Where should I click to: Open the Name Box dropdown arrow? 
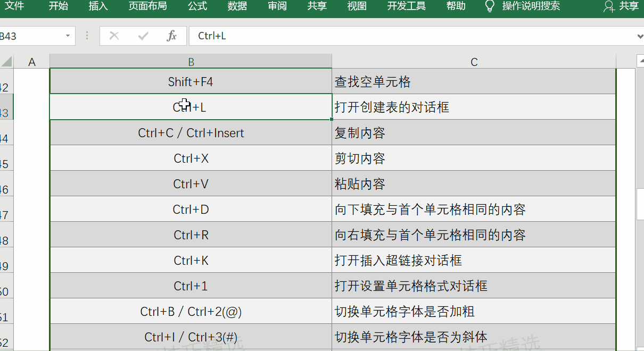68,36
